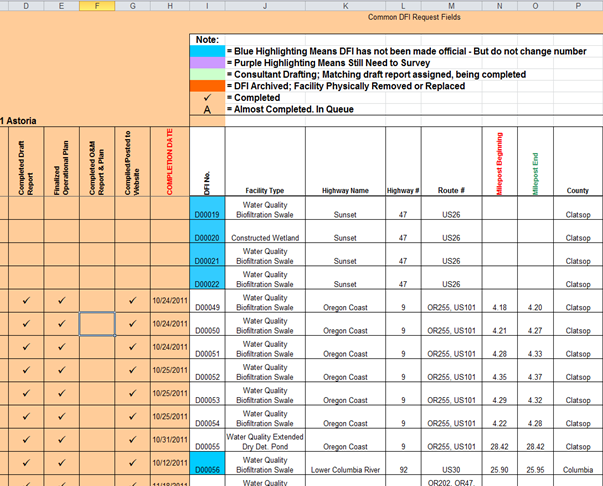Select the '1 Astoria' cell
The height and width of the screenshot is (486, 603).
coord(18,121)
